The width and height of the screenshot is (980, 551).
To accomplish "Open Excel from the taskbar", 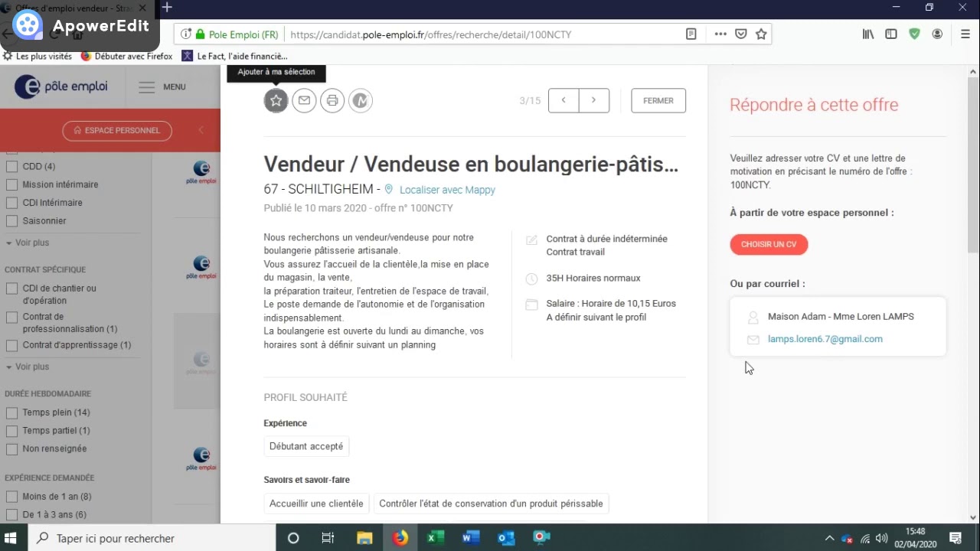I will pyautogui.click(x=436, y=538).
